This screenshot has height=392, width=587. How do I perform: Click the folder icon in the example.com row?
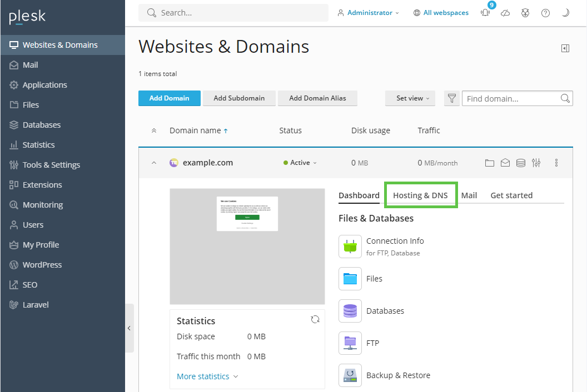[x=489, y=163]
